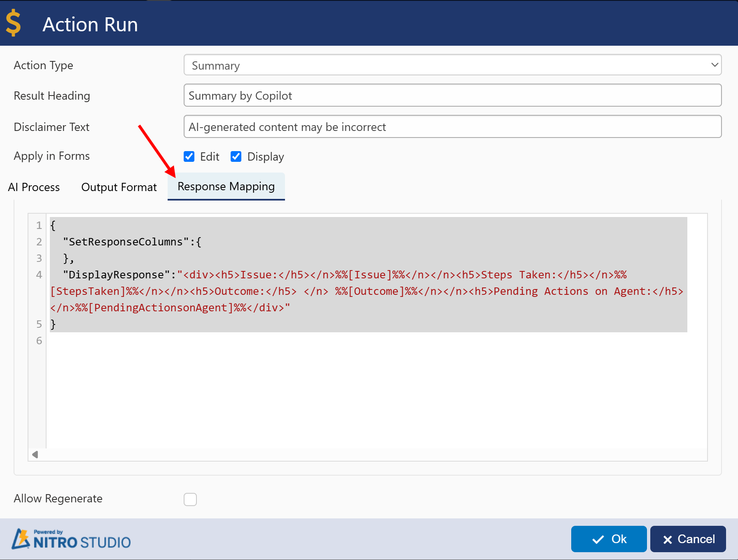Uncheck the Display checkbox

pyautogui.click(x=236, y=156)
